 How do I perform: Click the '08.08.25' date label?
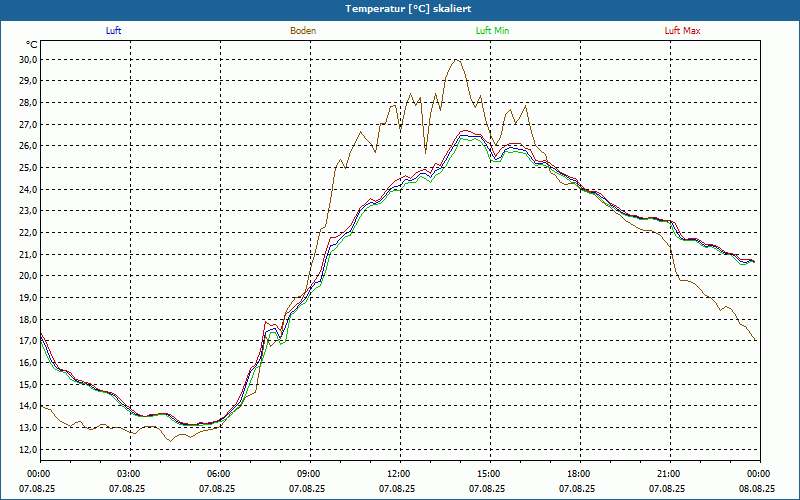(x=757, y=489)
